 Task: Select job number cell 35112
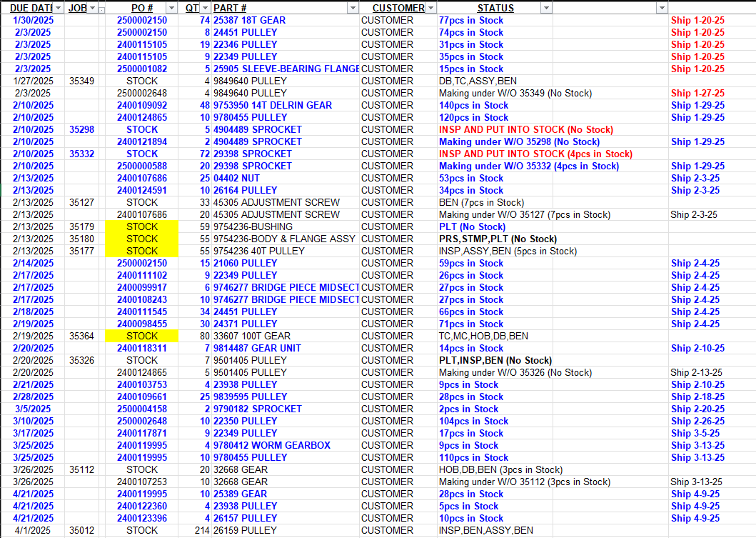point(81,470)
